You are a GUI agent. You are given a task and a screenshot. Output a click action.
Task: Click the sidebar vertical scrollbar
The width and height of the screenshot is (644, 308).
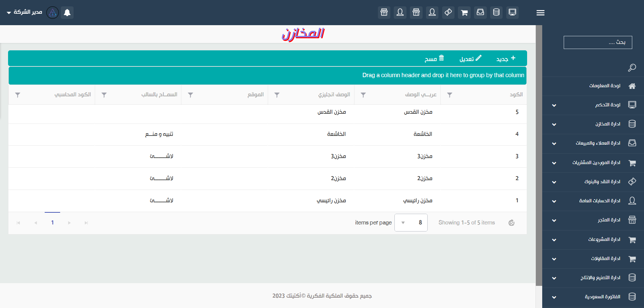[x=539, y=156]
